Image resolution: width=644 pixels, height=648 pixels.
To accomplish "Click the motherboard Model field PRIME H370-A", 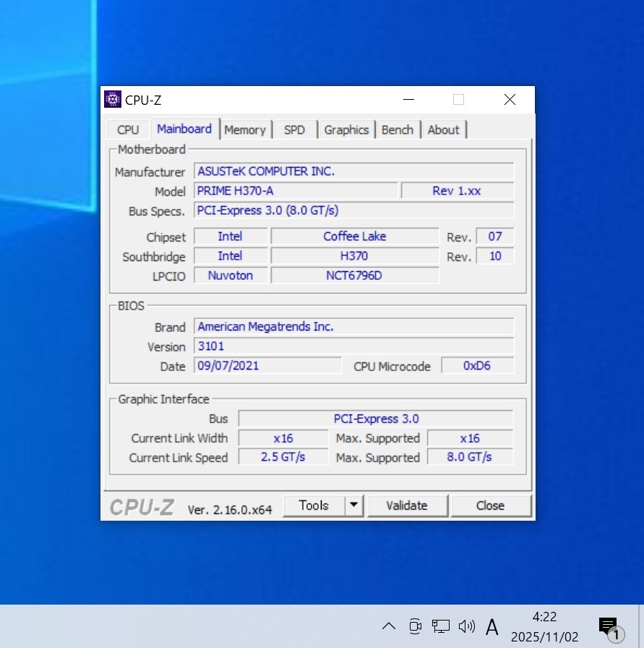I will (296, 191).
